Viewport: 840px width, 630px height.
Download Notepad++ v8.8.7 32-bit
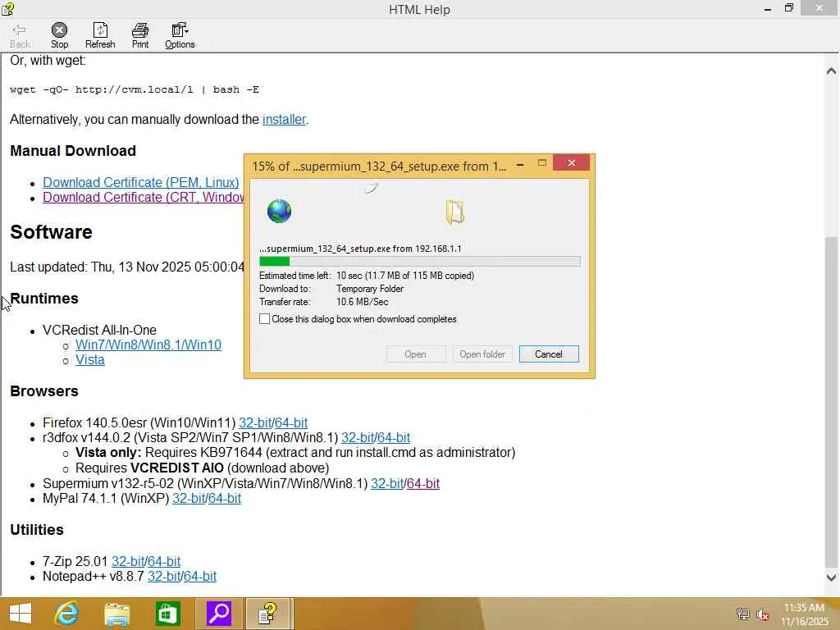pos(163,576)
